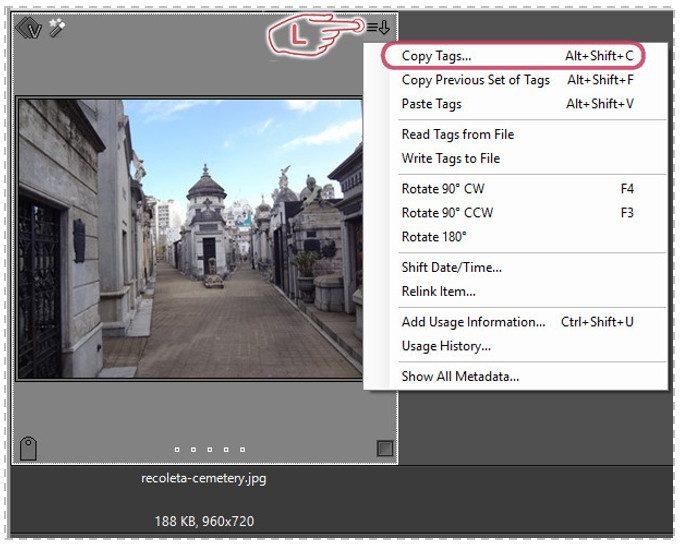
Task: Select Rotate 180° from the menu
Action: tap(434, 237)
